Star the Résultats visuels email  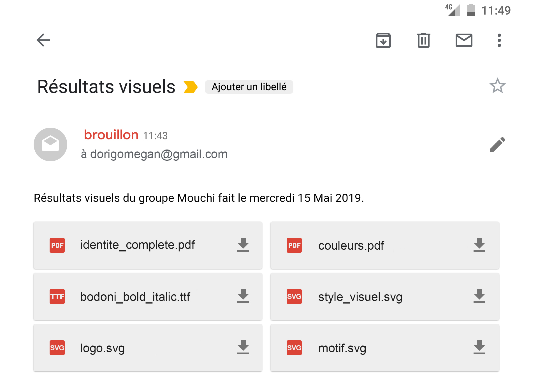point(497,86)
